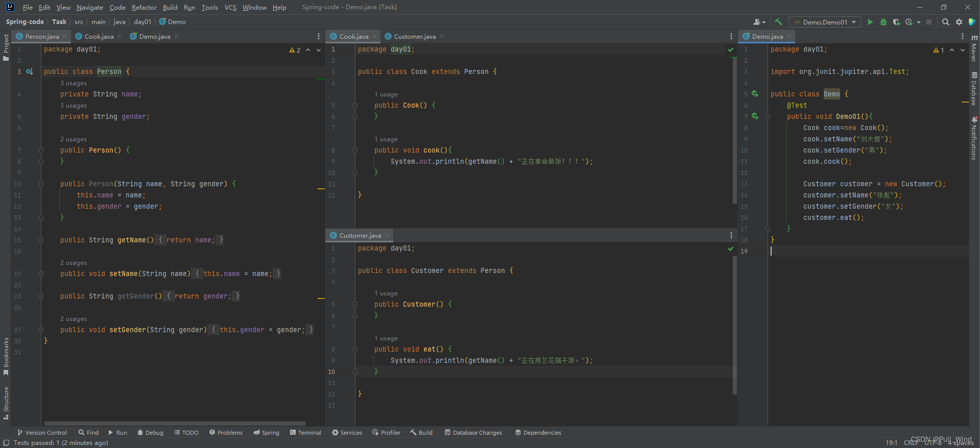The height and width of the screenshot is (448, 980).
Task: Click vertical scrollbar in Cook.java editor
Action: tap(734, 130)
